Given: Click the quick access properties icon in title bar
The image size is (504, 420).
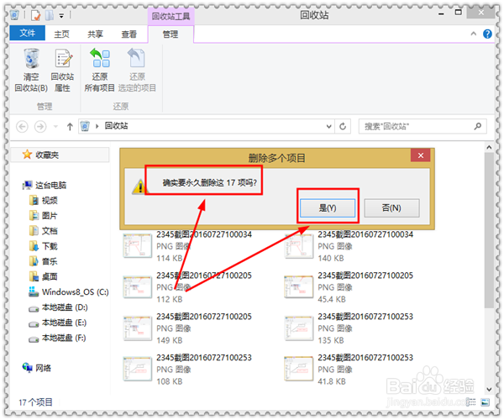Looking at the screenshot, I should pos(35,15).
